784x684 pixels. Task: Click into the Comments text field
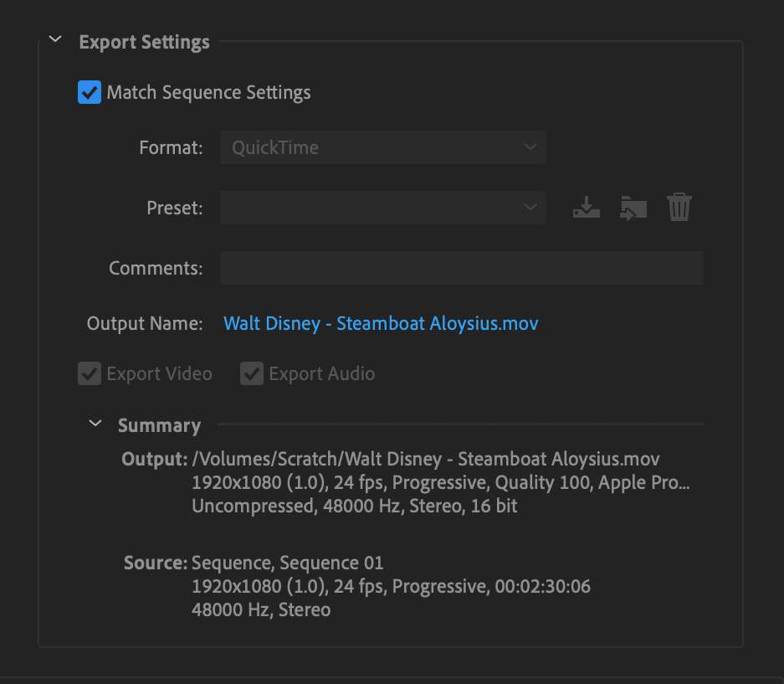pos(462,268)
